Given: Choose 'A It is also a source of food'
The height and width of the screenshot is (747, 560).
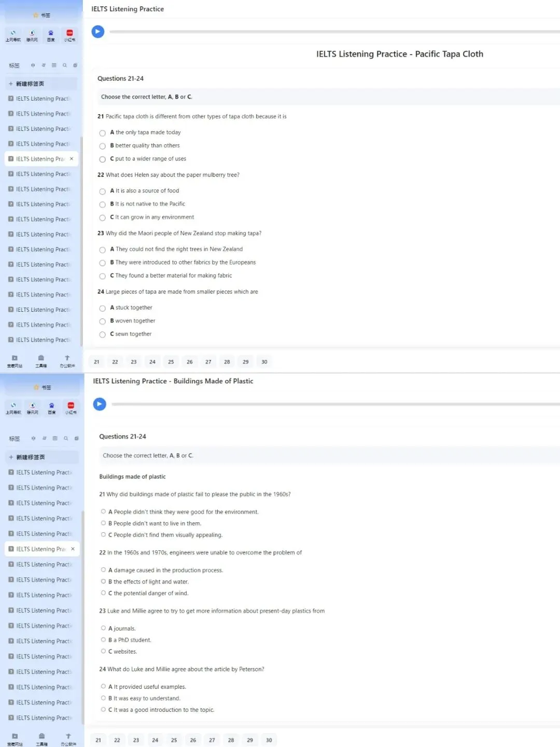Looking at the screenshot, I should click(102, 191).
